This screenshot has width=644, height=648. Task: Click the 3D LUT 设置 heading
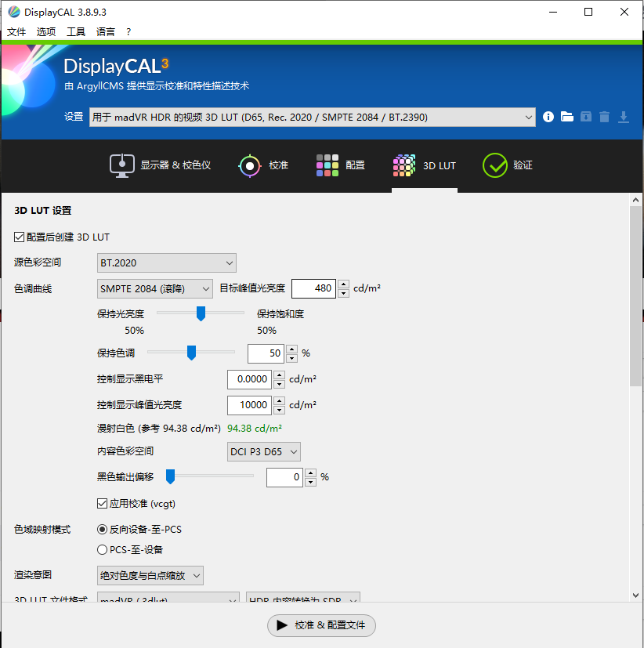(42, 211)
